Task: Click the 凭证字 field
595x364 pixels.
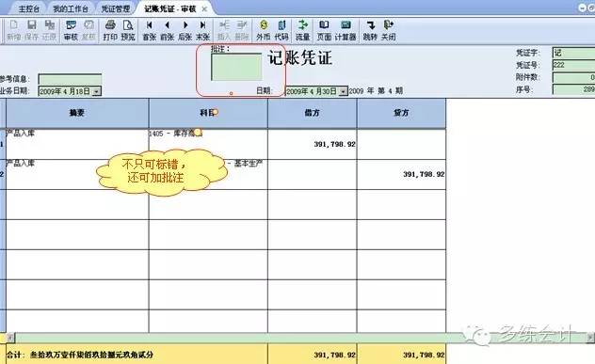Action: [x=573, y=53]
